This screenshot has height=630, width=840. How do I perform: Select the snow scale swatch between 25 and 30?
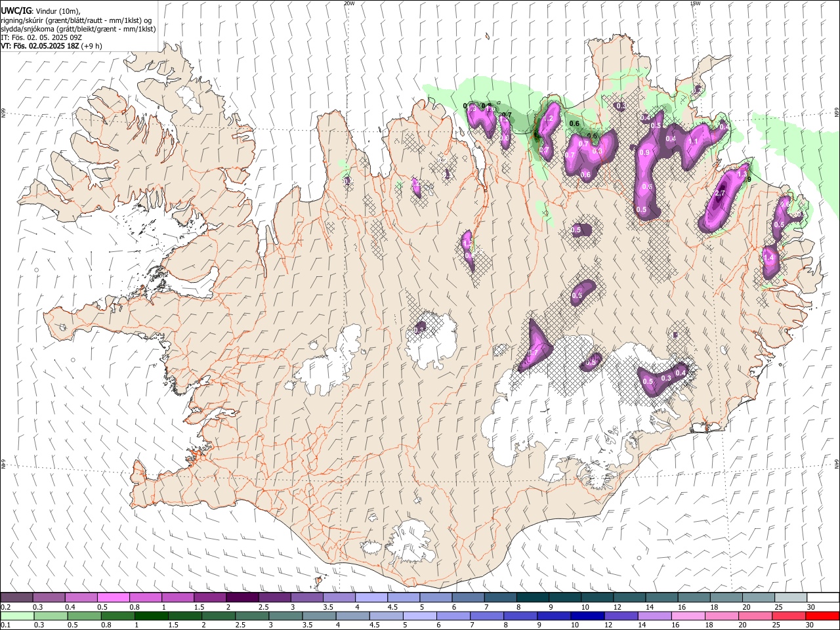tap(791, 597)
